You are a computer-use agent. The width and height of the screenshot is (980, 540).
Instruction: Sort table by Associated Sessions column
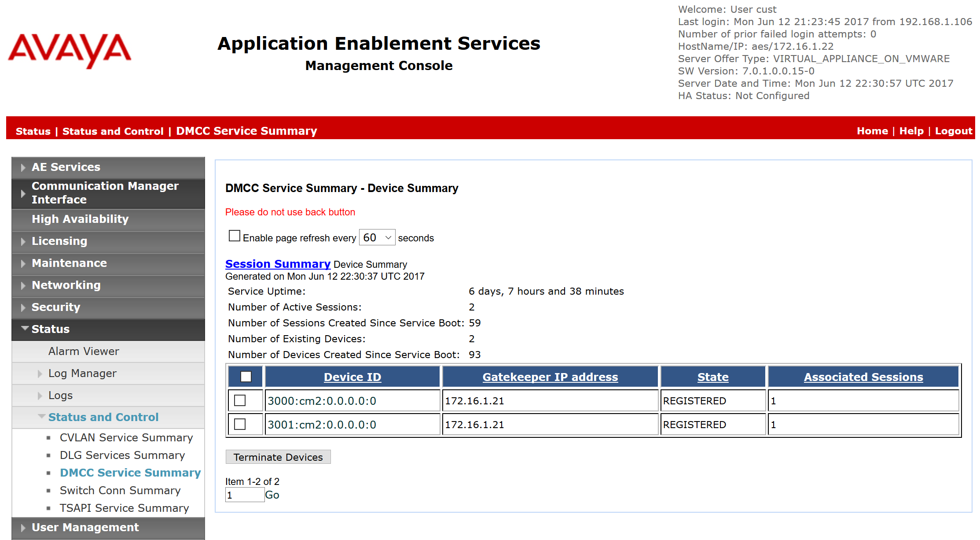[x=863, y=377]
